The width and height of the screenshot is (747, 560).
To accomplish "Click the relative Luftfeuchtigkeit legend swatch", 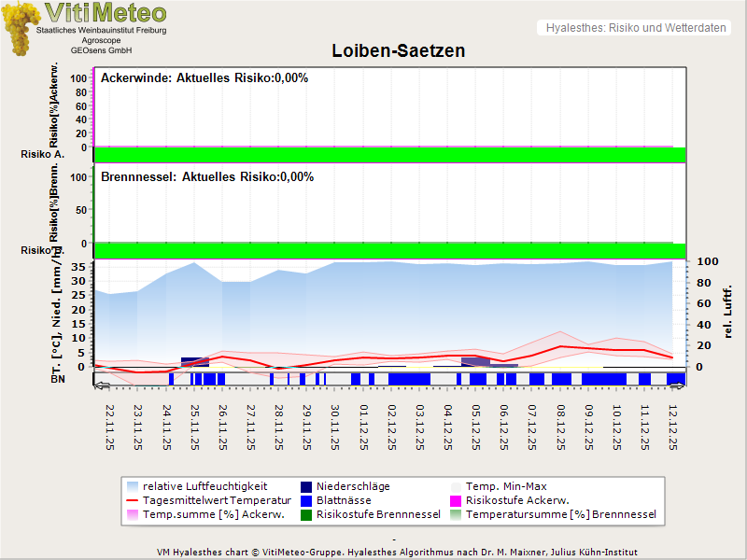I will [133, 486].
